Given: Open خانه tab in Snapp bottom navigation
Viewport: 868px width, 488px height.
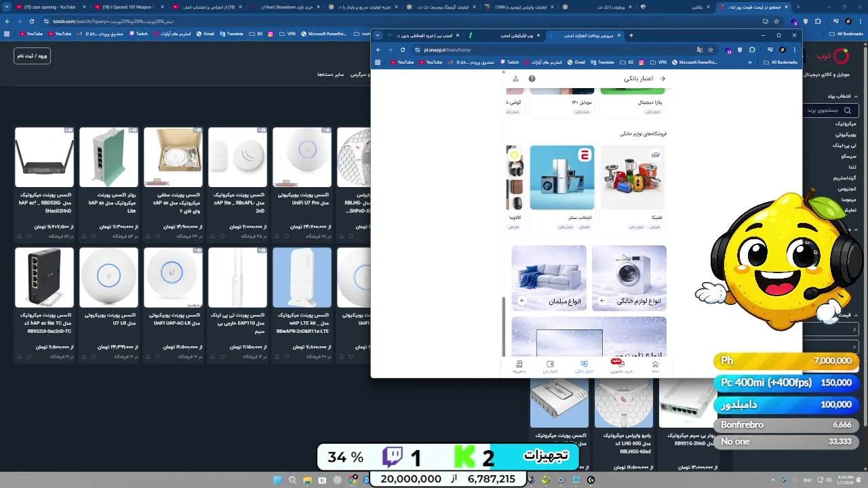Looking at the screenshot, I should pos(655,367).
